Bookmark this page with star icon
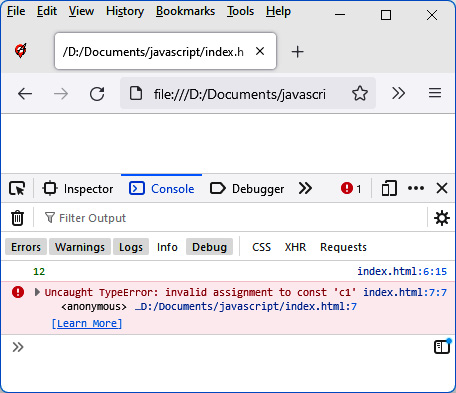 tap(360, 93)
